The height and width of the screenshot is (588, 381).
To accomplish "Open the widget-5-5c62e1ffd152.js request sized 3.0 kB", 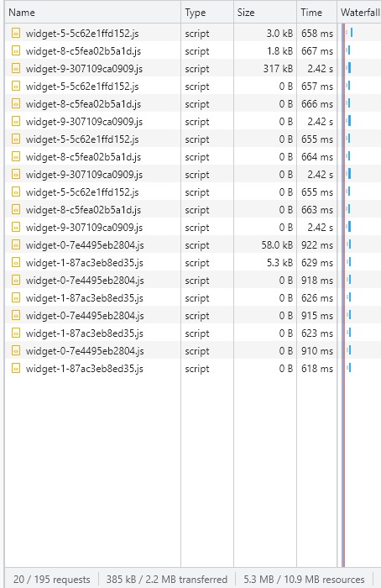I will point(82,34).
